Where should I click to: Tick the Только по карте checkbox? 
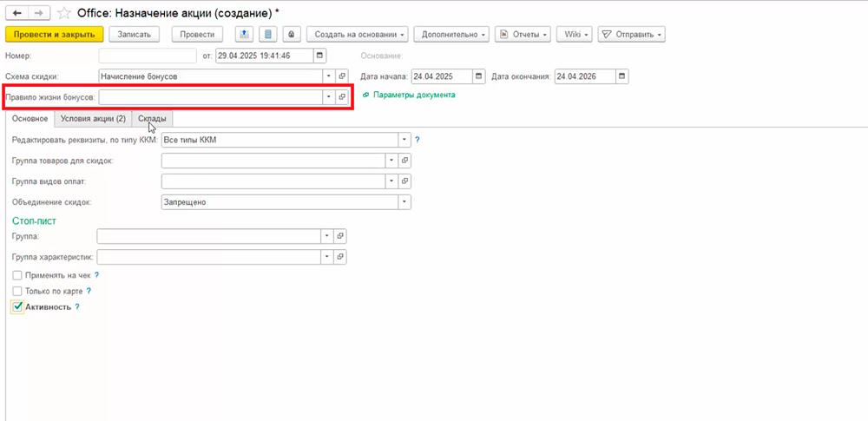(x=17, y=291)
